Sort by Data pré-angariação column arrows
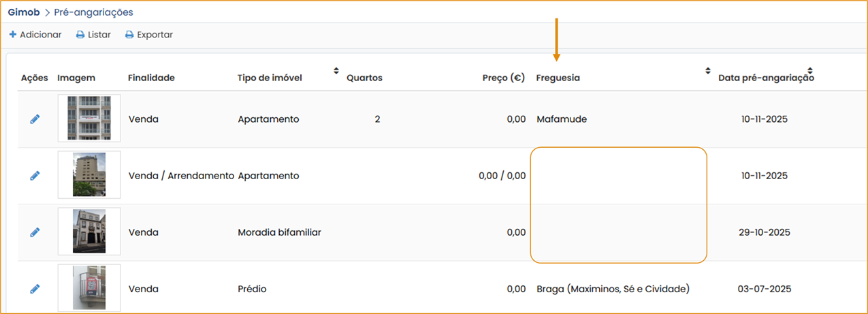The height and width of the screenshot is (314, 868). coord(810,71)
